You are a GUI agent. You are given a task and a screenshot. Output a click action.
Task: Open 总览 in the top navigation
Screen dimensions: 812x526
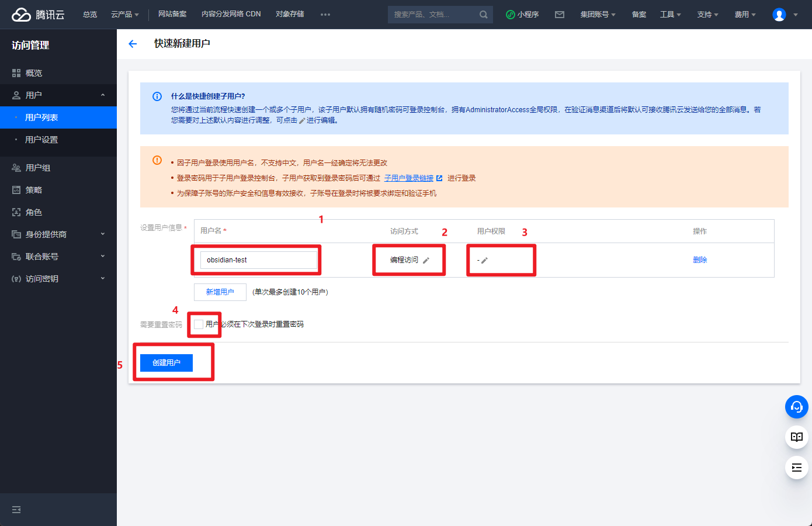[x=90, y=15]
